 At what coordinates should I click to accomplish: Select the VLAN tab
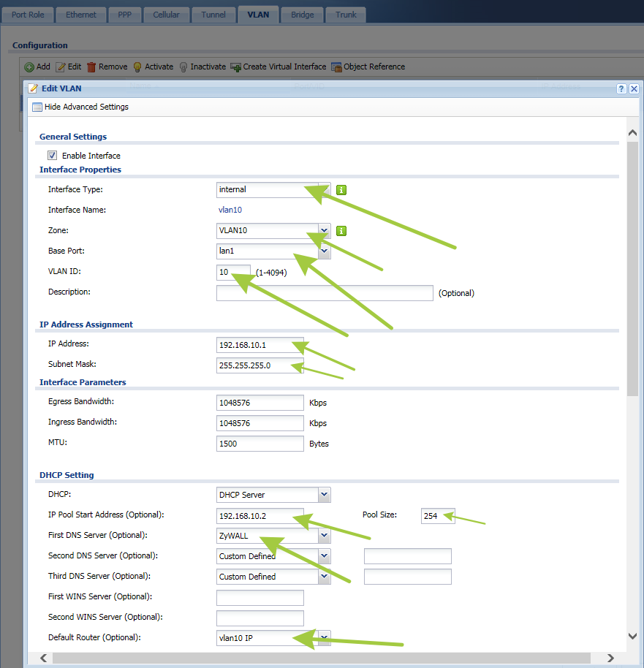pos(258,15)
